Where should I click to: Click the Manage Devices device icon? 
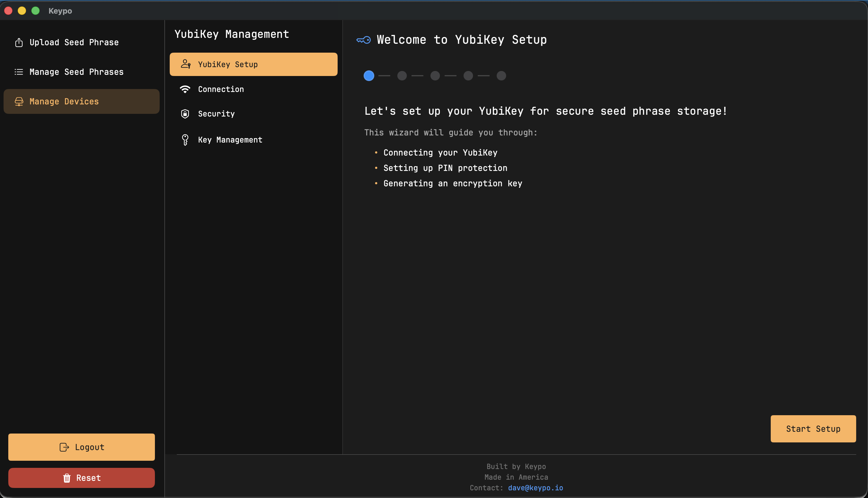coord(19,101)
